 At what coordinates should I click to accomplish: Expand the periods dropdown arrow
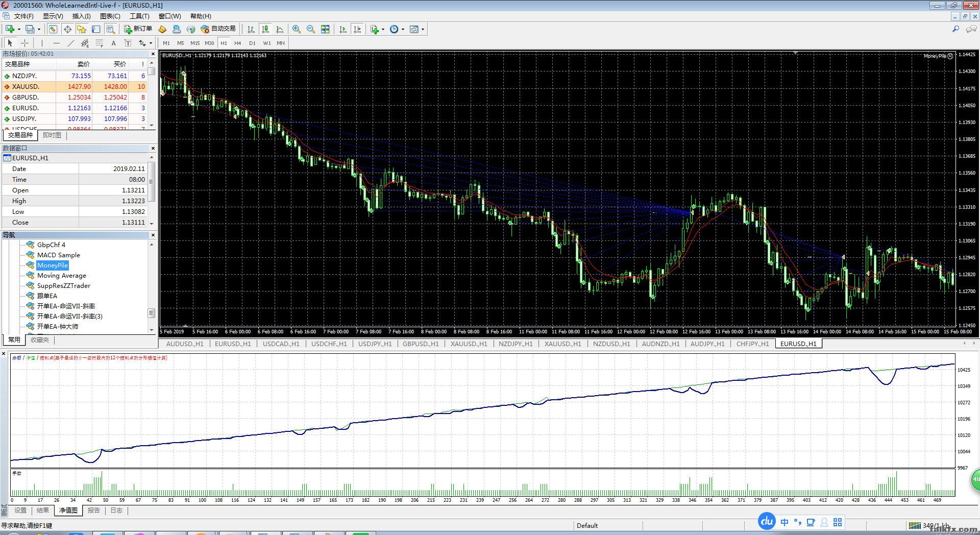pos(403,29)
